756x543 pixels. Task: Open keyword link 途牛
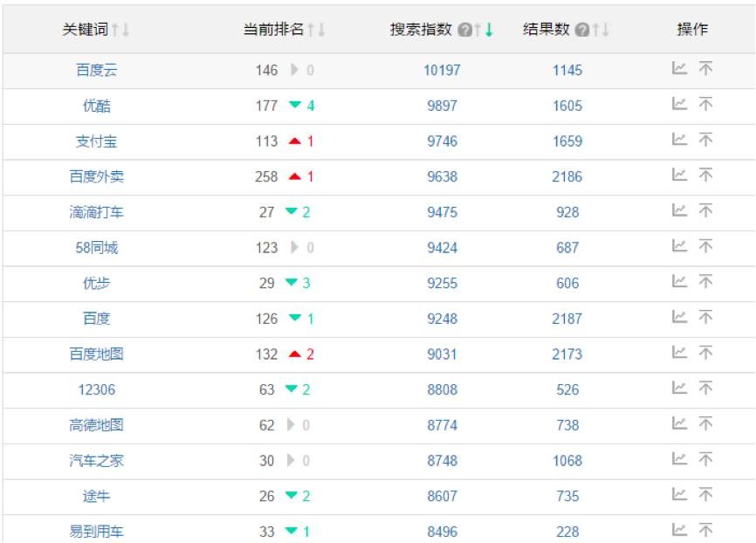click(x=96, y=496)
